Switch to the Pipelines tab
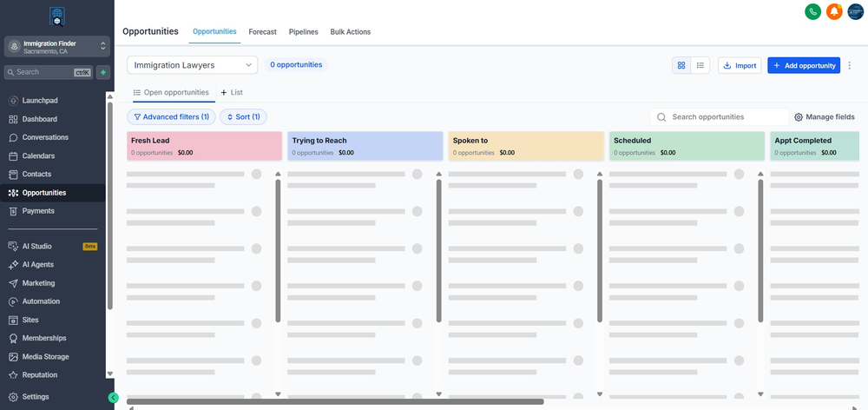The image size is (868, 410). tap(303, 32)
